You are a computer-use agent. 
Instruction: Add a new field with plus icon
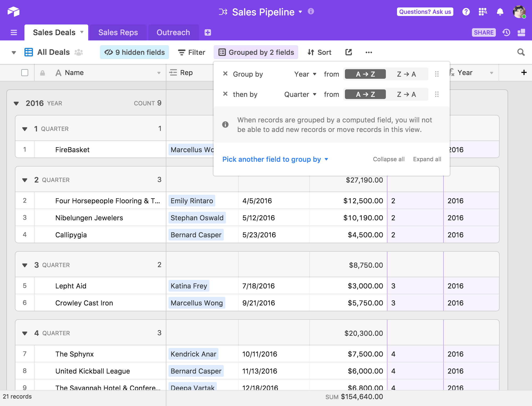pos(524,72)
